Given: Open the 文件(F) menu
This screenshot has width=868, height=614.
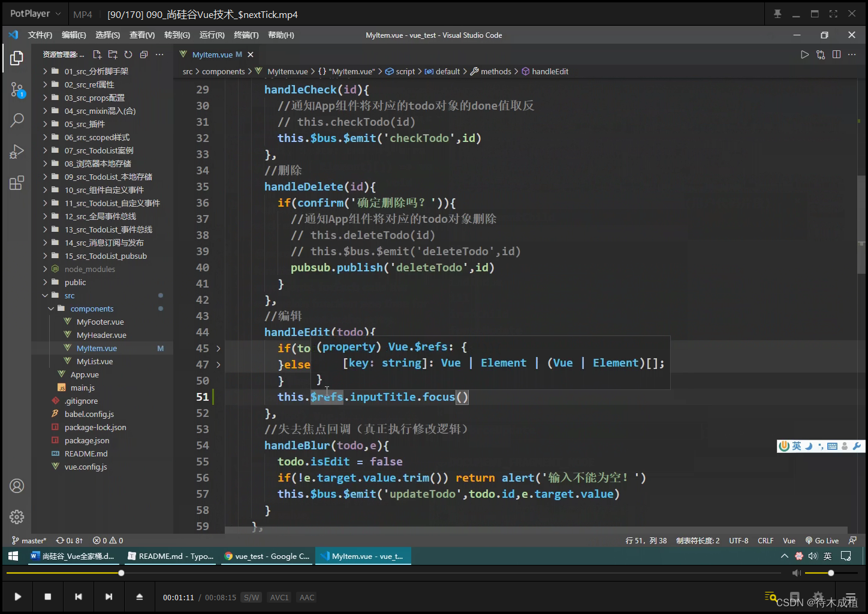Looking at the screenshot, I should click(x=40, y=35).
